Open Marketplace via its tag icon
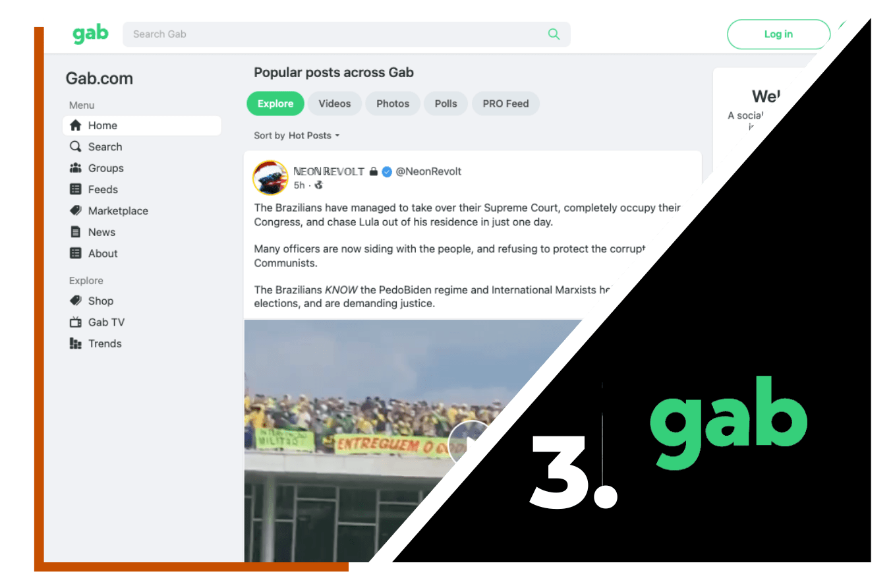This screenshot has height=588, width=893. (76, 211)
